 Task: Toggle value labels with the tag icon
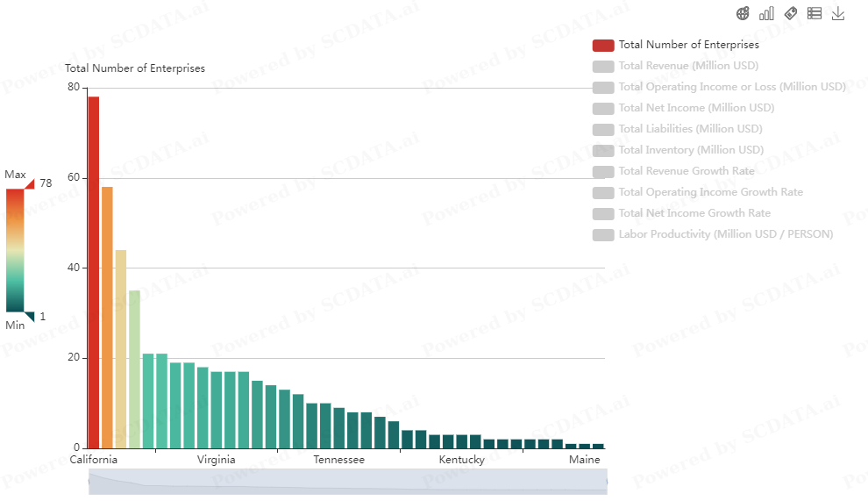(790, 13)
